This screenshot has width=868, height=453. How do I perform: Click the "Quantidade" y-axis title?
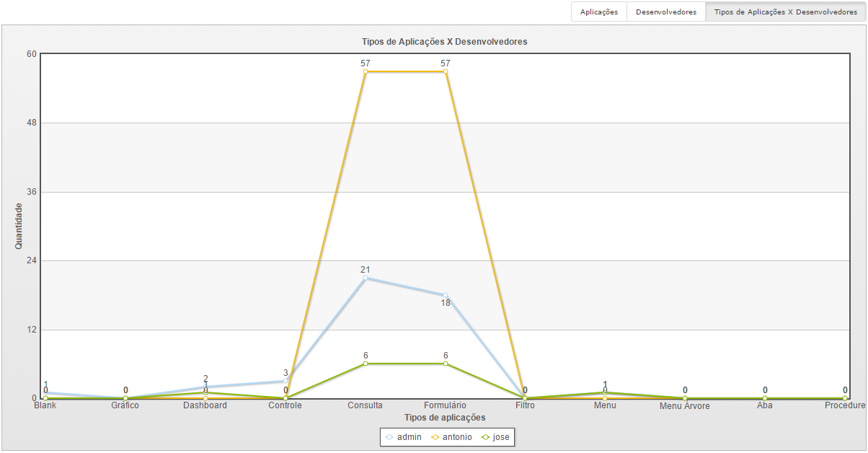pos(19,226)
